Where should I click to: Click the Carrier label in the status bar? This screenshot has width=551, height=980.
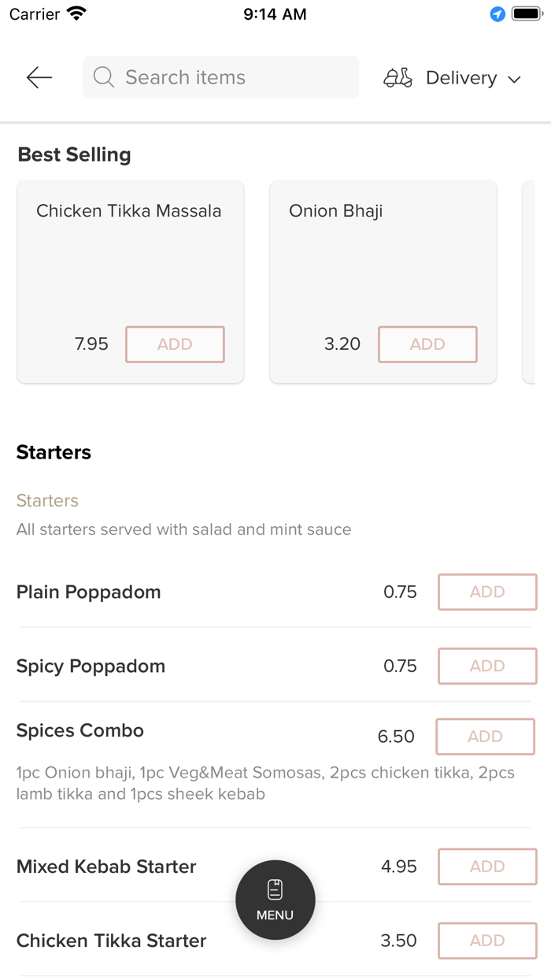[x=31, y=13]
